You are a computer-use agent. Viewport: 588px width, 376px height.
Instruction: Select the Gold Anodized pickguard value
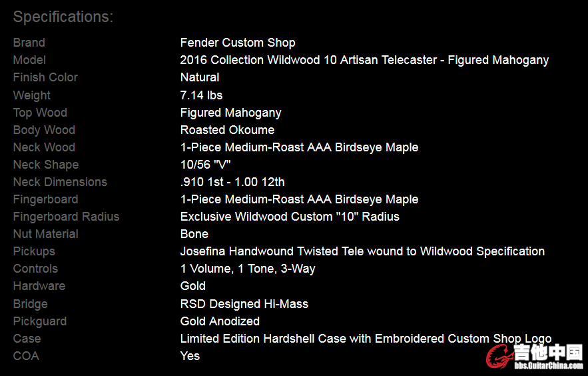220,321
